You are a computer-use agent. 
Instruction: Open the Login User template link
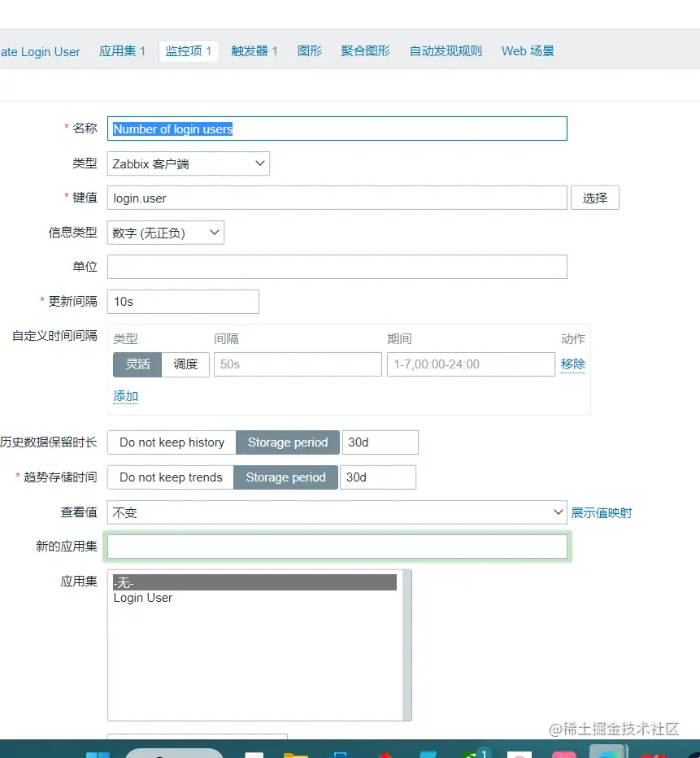(40, 52)
